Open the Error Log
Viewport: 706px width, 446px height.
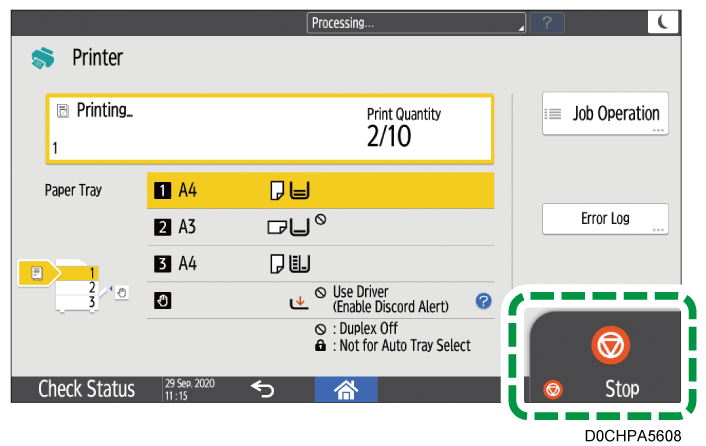click(605, 218)
